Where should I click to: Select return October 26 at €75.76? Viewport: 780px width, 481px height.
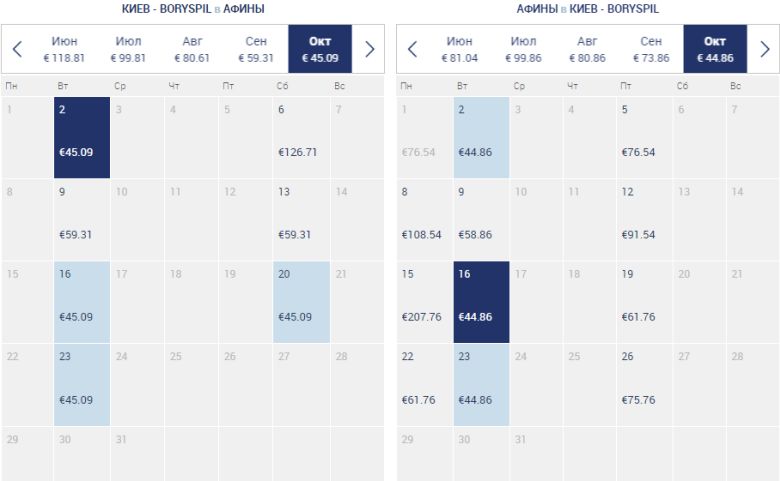pyautogui.click(x=644, y=384)
